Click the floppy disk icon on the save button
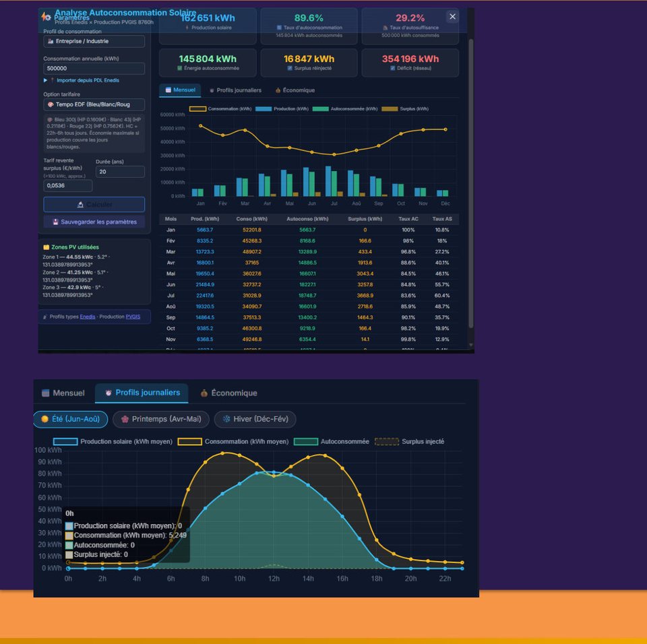The image size is (647, 644). 55,222
